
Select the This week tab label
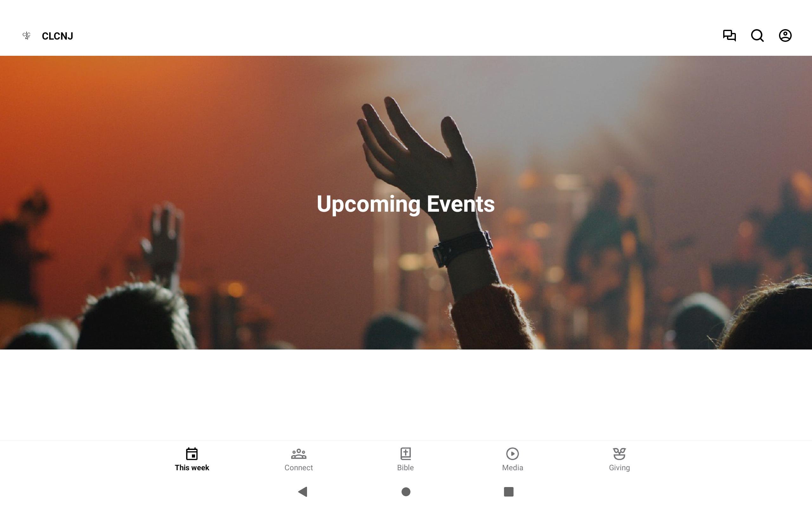click(192, 467)
